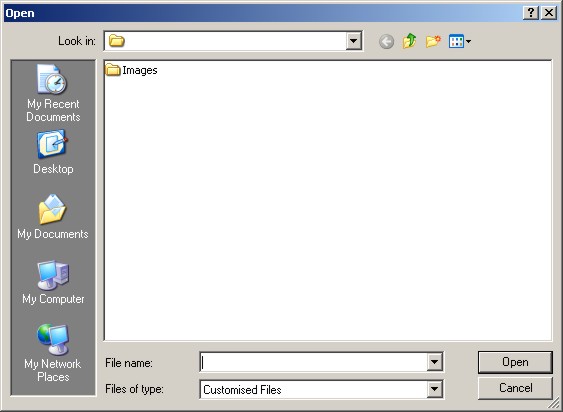
Task: Jump to the Desktop location
Action: coord(53,152)
